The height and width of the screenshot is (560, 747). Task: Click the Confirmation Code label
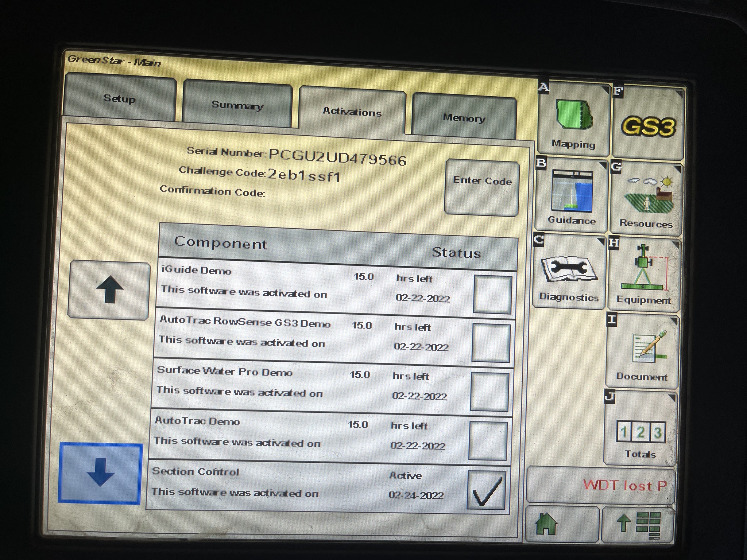(x=212, y=190)
